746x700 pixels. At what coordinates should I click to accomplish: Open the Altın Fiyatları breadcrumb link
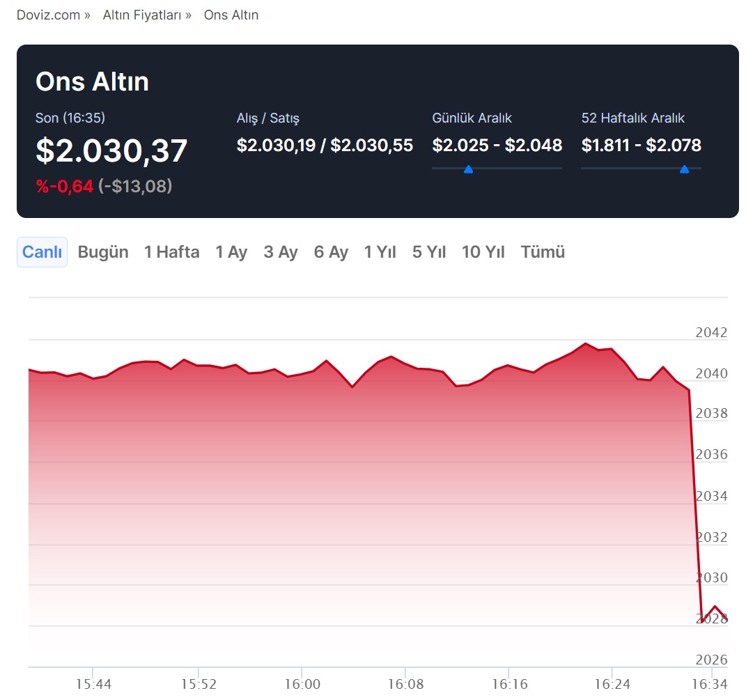[141, 15]
